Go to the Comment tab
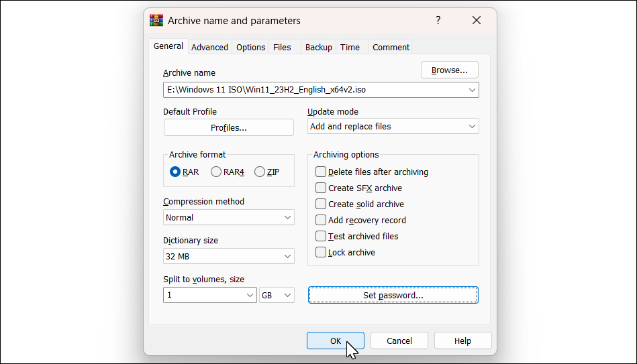 (x=391, y=48)
